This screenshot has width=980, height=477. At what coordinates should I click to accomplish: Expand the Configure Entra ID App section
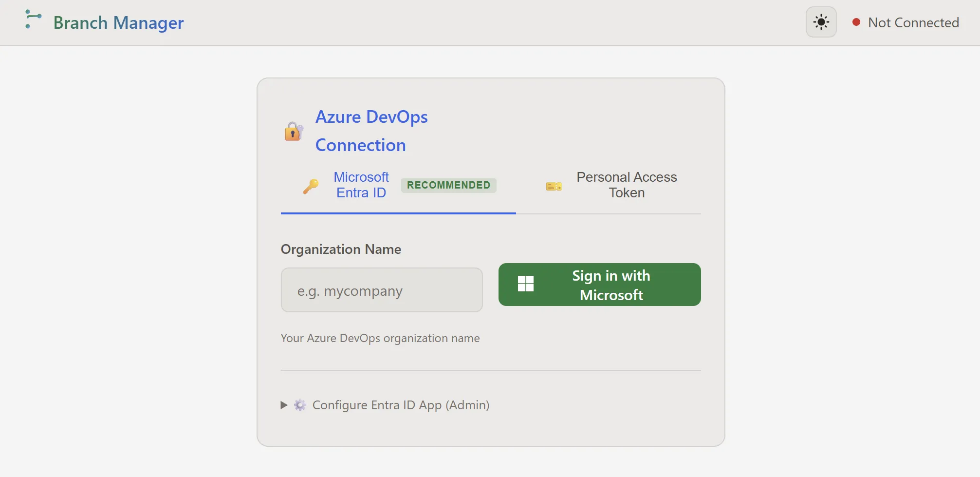tap(400, 405)
